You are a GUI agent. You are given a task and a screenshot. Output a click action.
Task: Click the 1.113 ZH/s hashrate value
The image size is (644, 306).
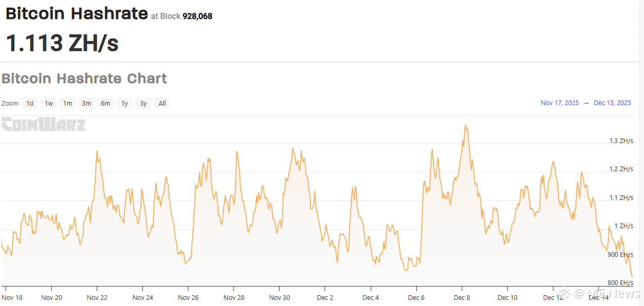coord(62,43)
